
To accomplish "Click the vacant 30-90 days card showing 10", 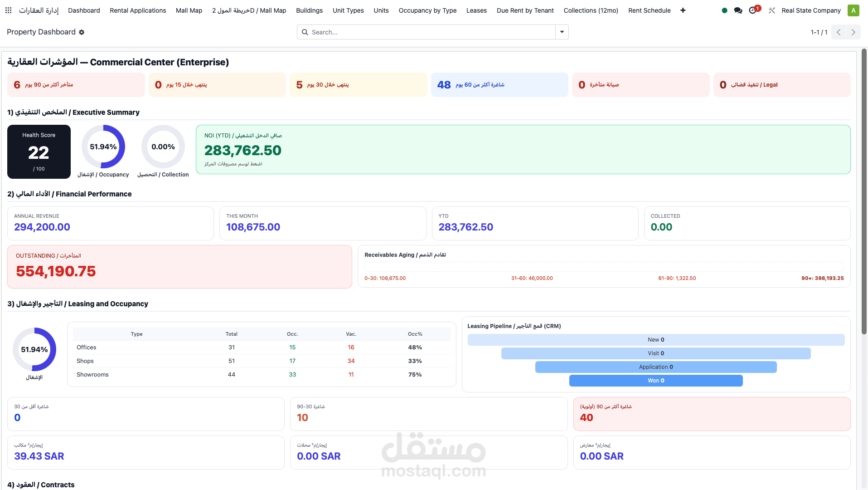I will click(x=429, y=414).
